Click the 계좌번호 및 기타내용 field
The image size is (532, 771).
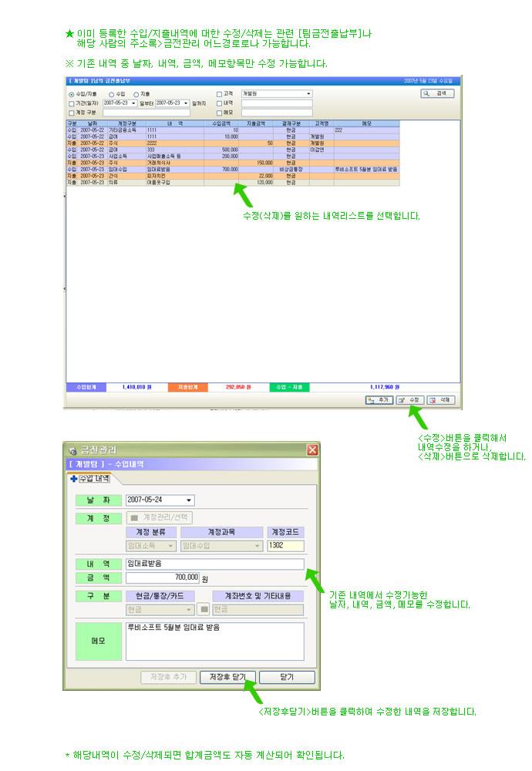(258, 610)
